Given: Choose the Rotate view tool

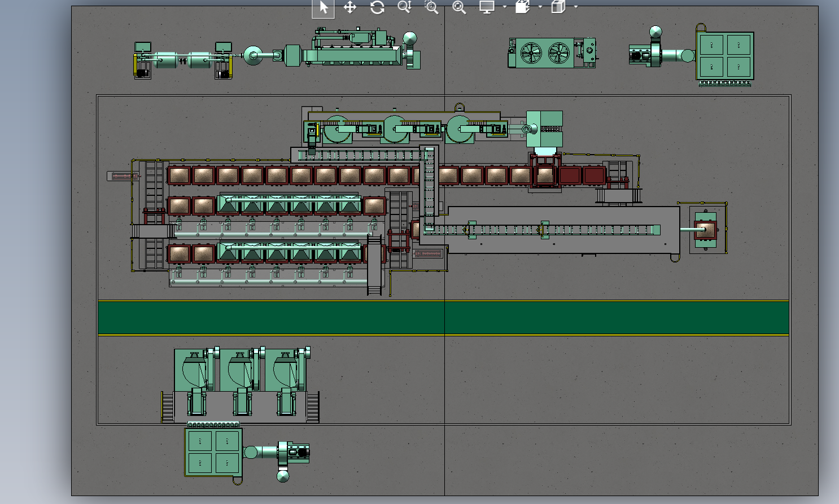Looking at the screenshot, I should pos(377,7).
